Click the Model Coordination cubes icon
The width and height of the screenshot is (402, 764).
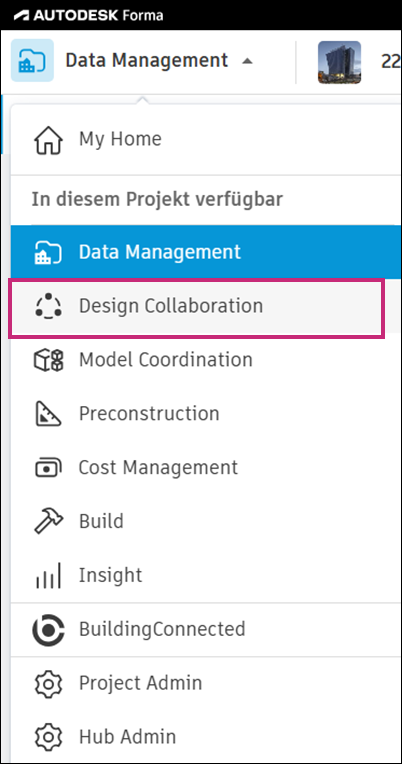click(x=48, y=360)
